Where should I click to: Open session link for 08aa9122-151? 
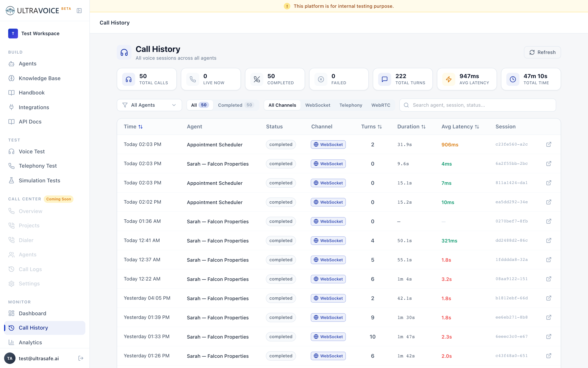point(549,279)
